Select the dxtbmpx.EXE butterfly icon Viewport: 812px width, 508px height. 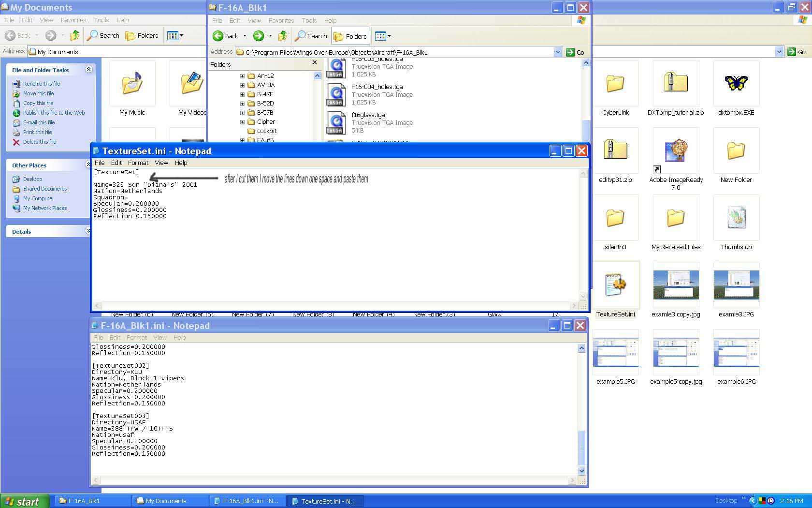click(x=736, y=83)
